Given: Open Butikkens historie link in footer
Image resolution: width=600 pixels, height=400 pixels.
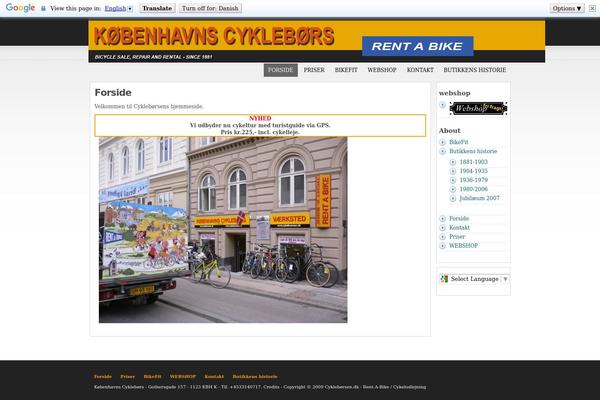Looking at the screenshot, I should tap(255, 377).
